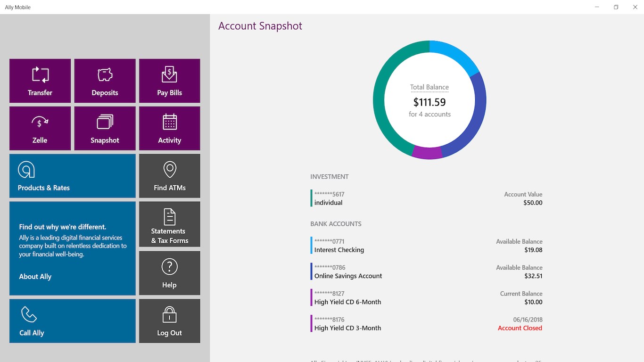Screen dimensions: 644x362
Task: Click the BANK ACCOUNTS section heading
Action: click(x=336, y=224)
